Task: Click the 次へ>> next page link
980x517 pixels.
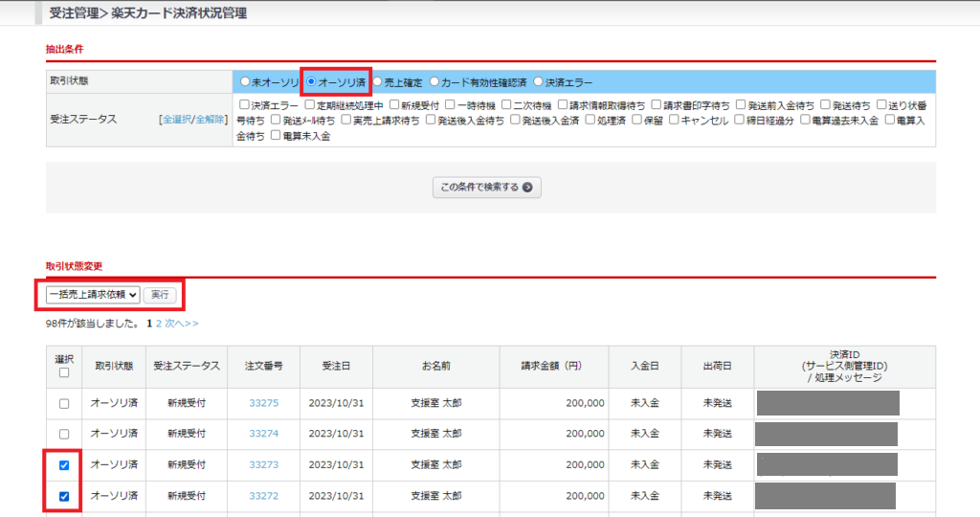Action: pyautogui.click(x=183, y=324)
